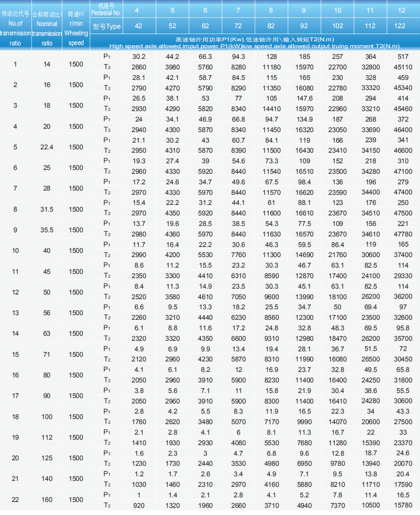Select nominal ratio 22.4 cell
The width and height of the screenshot is (420, 515).
(47, 147)
